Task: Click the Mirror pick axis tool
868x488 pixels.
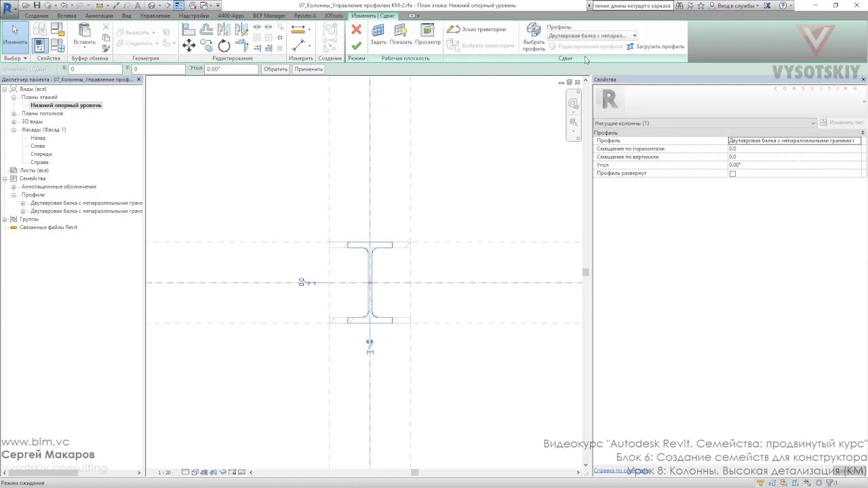Action: (224, 30)
